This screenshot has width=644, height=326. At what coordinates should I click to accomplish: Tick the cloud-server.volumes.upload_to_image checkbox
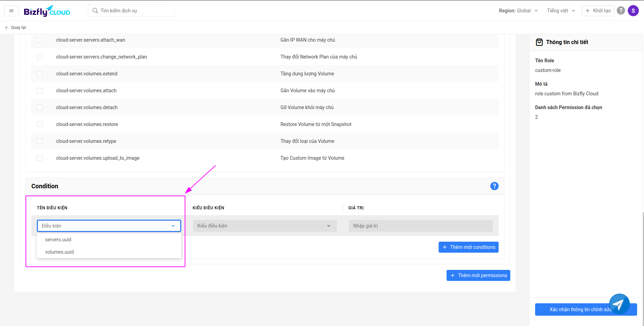(40, 158)
